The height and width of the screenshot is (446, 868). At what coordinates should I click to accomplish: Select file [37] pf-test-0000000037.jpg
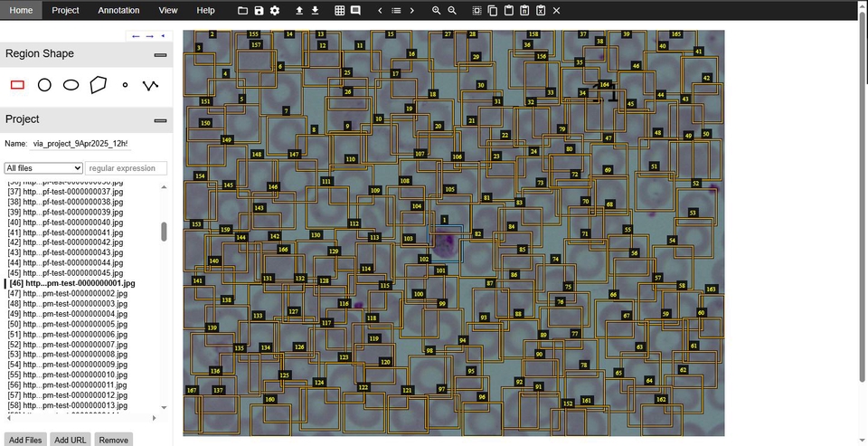pyautogui.click(x=65, y=192)
